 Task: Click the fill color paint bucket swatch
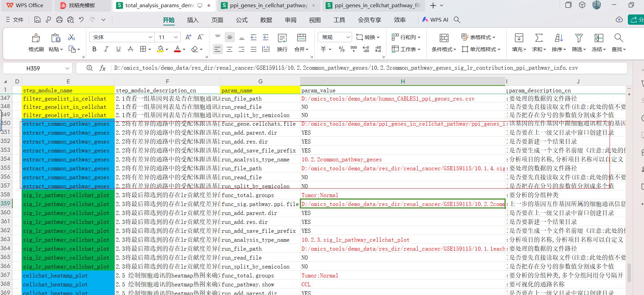click(160, 49)
